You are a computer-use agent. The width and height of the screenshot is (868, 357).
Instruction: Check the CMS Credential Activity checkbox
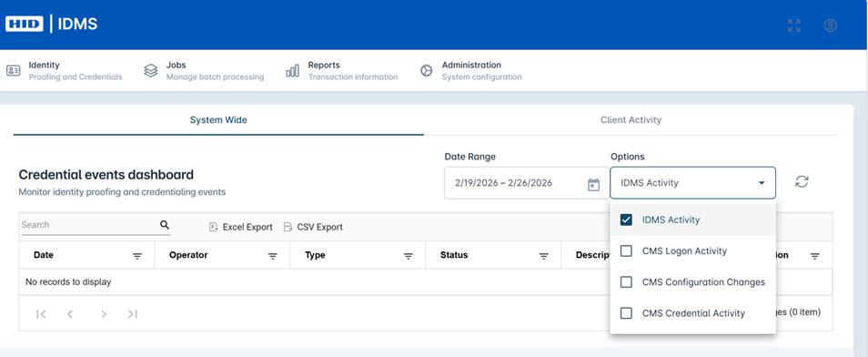626,313
